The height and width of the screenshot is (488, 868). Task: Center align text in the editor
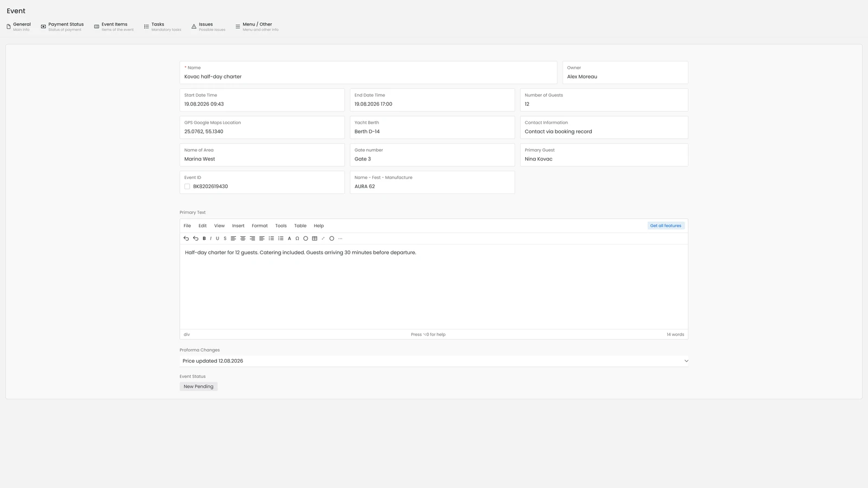pyautogui.click(x=243, y=239)
